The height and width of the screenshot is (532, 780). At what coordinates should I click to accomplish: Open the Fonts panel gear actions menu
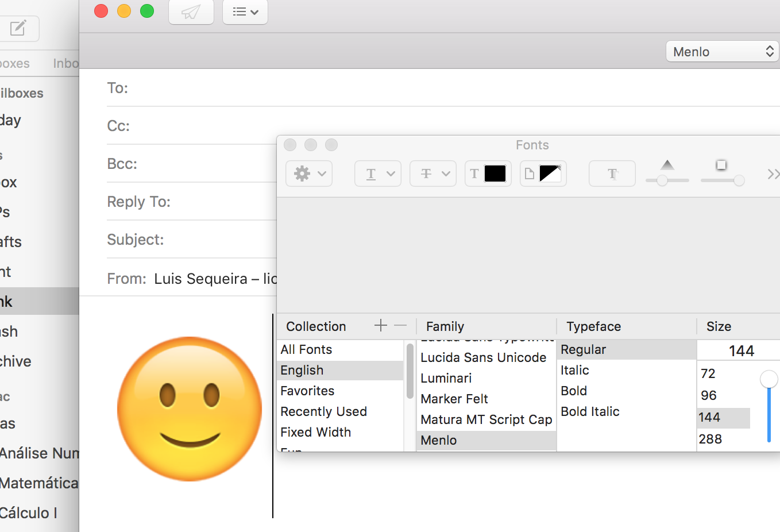[x=309, y=174]
